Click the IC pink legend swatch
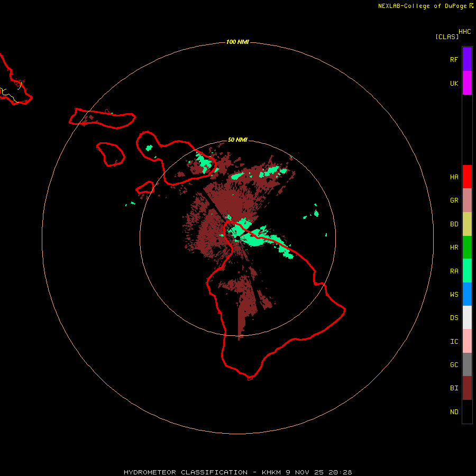The width and height of the screenshot is (476, 476). [467, 341]
